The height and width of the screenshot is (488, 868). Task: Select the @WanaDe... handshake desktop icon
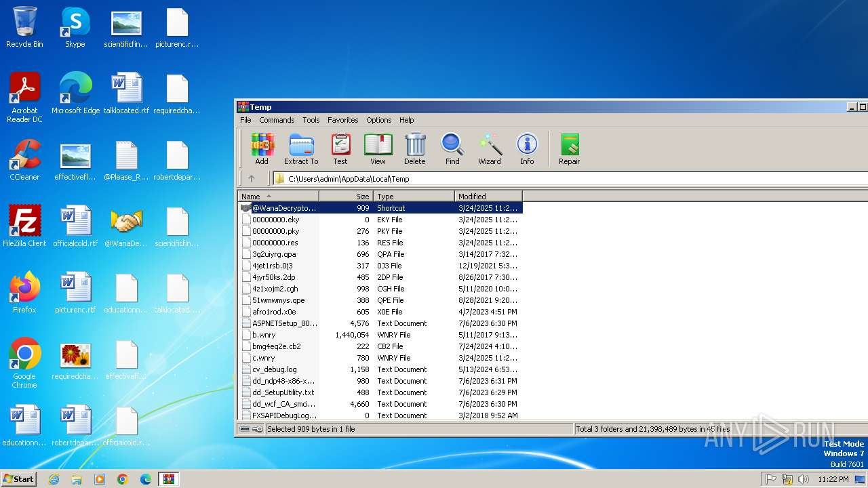126,226
